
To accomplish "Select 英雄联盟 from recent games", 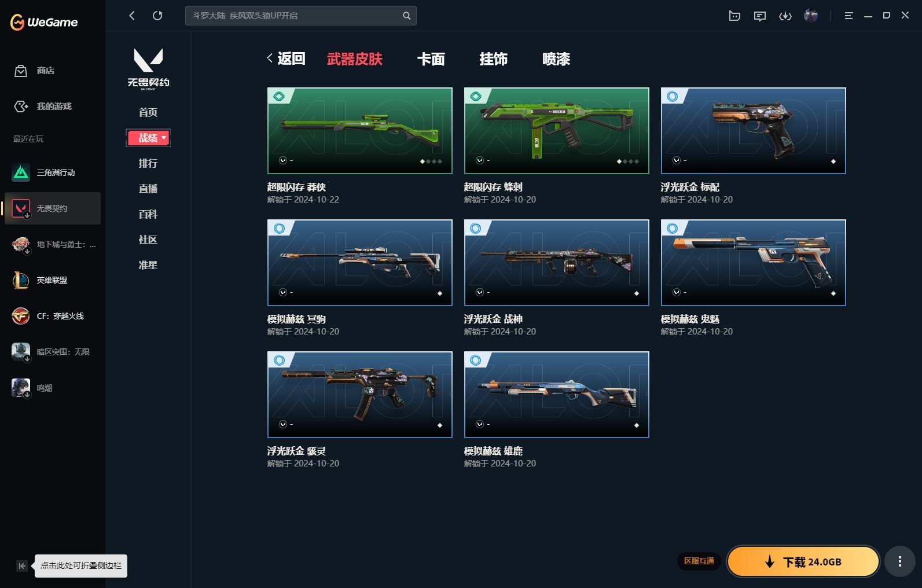I will (x=52, y=280).
